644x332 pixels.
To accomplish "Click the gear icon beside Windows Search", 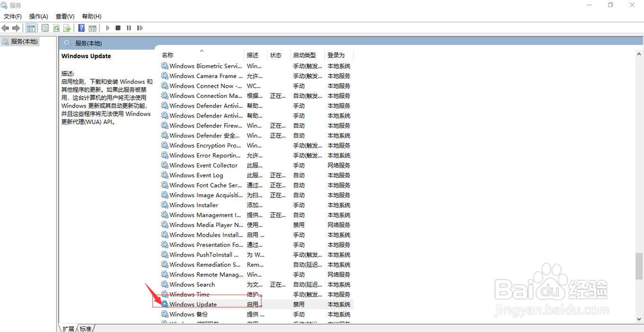I will pyautogui.click(x=165, y=284).
